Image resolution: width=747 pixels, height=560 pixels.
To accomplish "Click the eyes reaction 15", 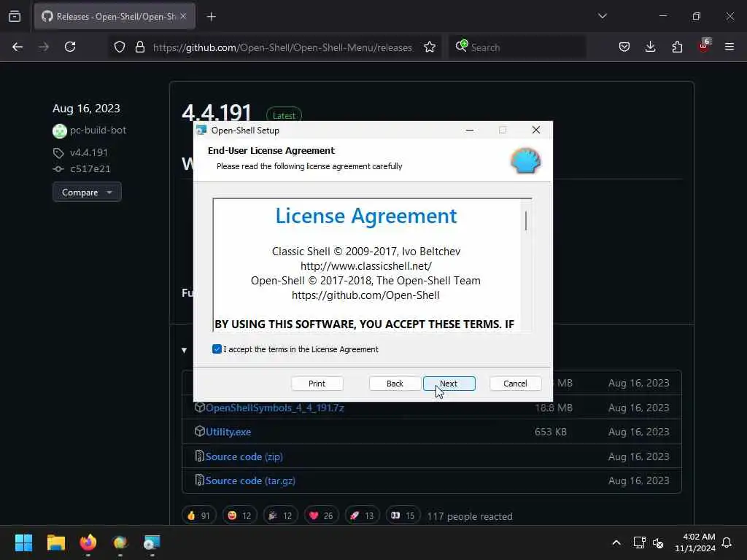I will (x=403, y=516).
